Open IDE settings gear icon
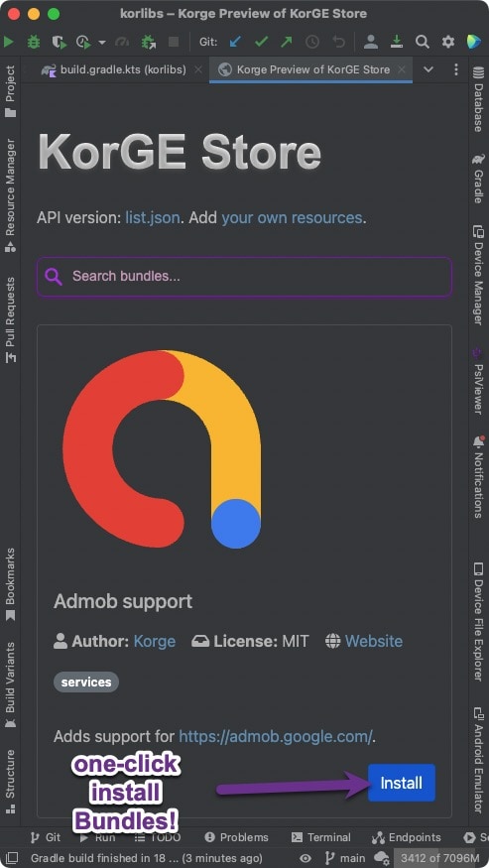 tap(448, 42)
